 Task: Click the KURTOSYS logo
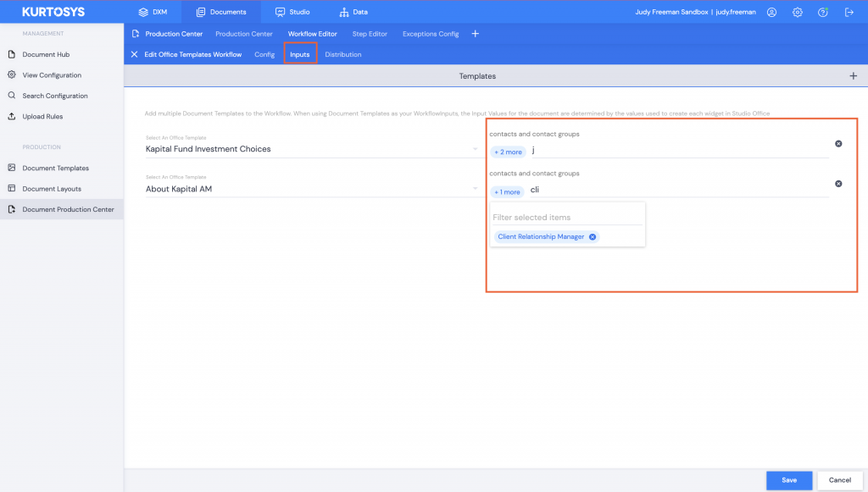coord(53,12)
